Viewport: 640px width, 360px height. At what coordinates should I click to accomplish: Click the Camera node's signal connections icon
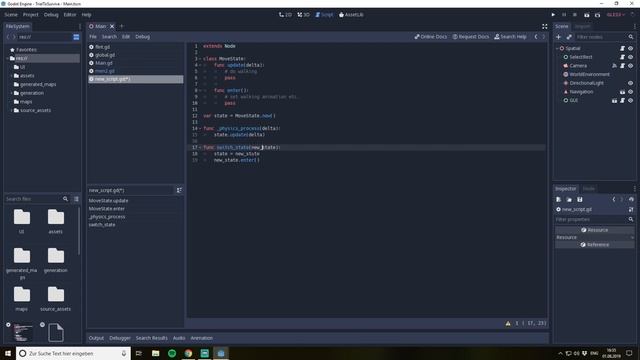point(614,65)
